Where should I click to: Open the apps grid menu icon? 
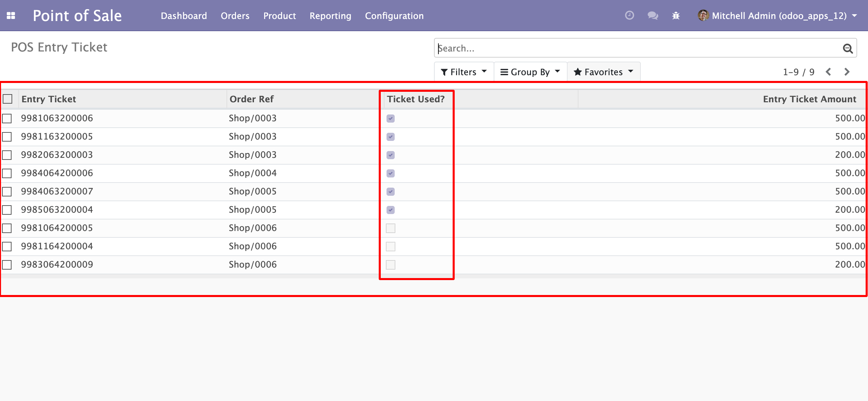pyautogui.click(x=11, y=16)
